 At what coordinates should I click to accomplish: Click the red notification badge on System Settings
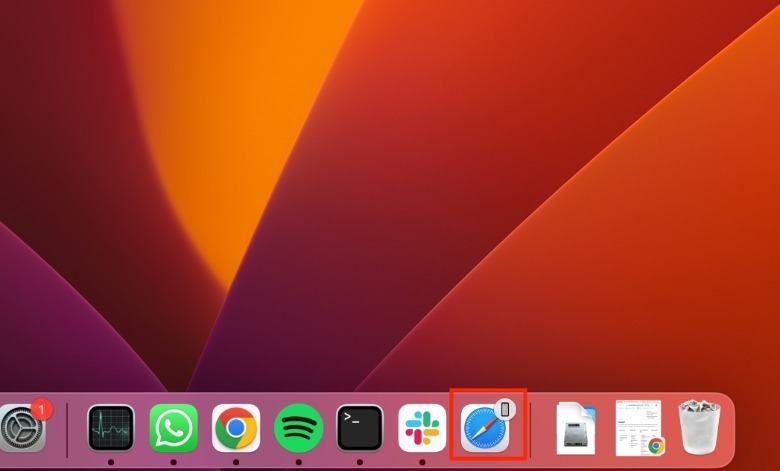pyautogui.click(x=41, y=408)
